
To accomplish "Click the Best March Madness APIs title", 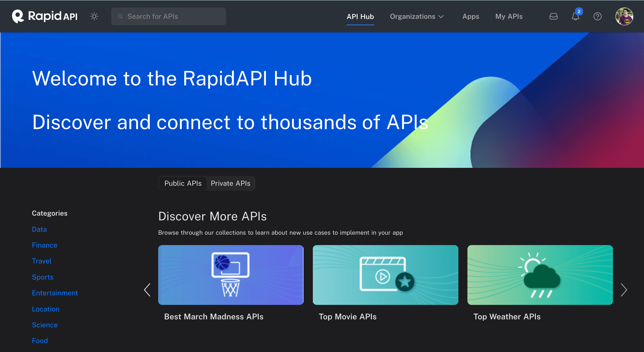I will [x=213, y=316].
